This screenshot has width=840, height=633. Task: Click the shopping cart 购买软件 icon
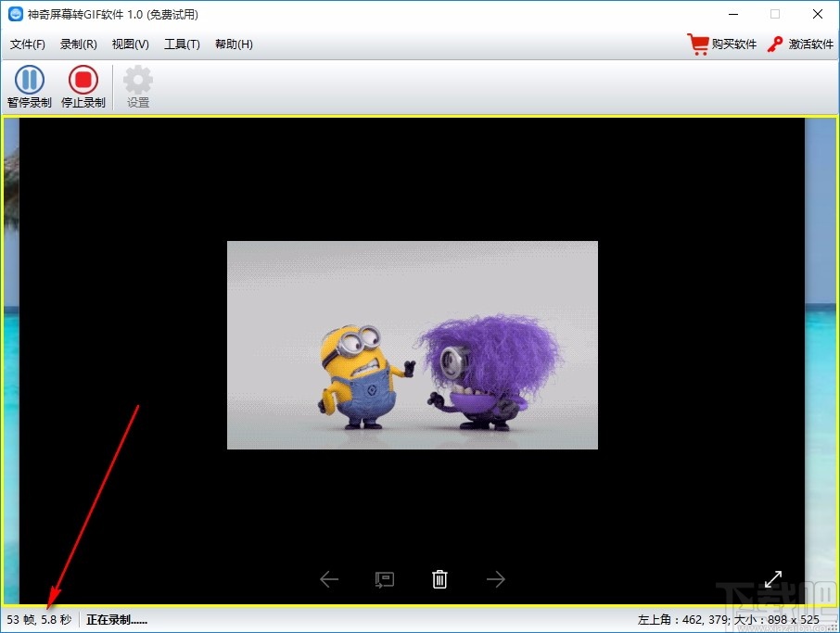[x=697, y=44]
